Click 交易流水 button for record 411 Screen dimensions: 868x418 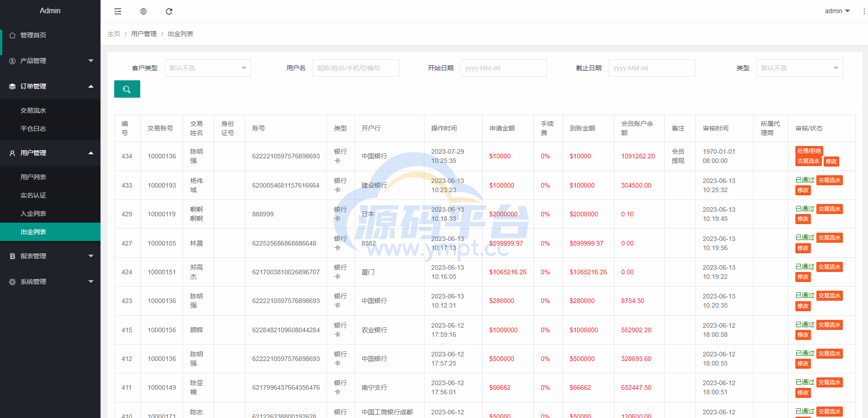tap(830, 382)
